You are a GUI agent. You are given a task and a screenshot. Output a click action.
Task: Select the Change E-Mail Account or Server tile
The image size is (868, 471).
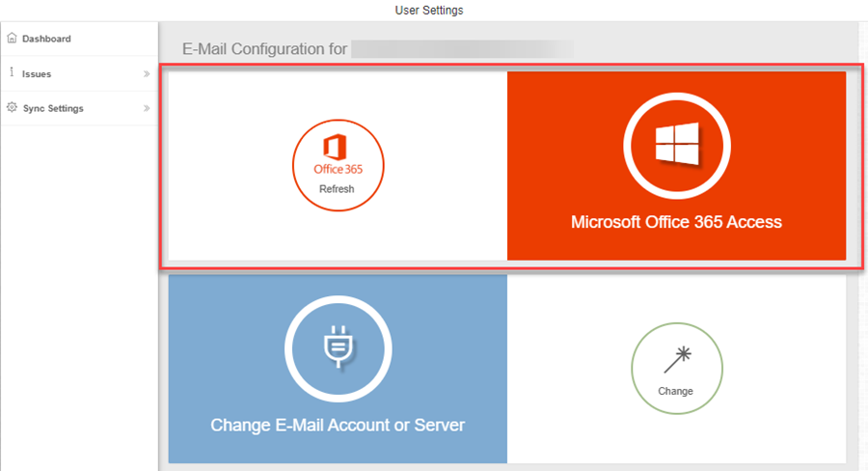(338, 369)
